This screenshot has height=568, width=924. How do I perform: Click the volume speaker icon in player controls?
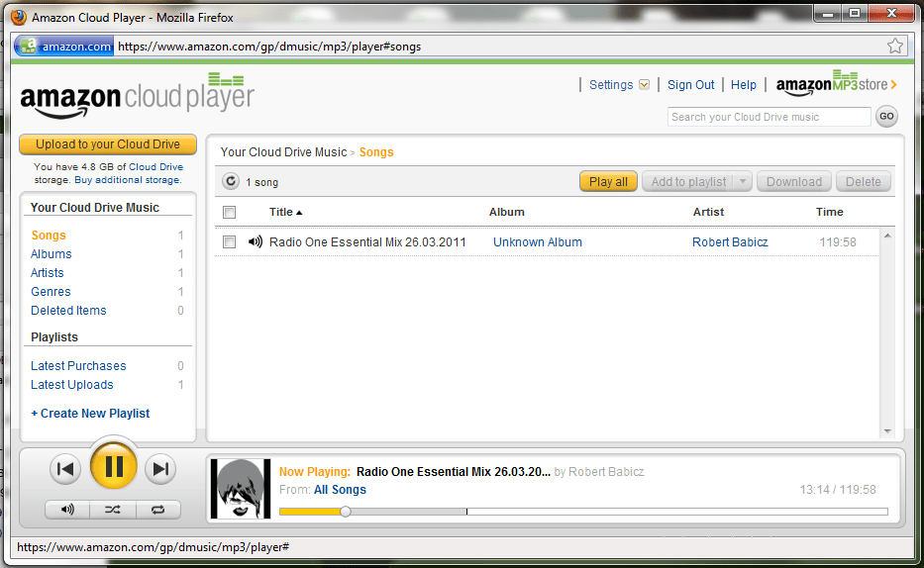67,510
